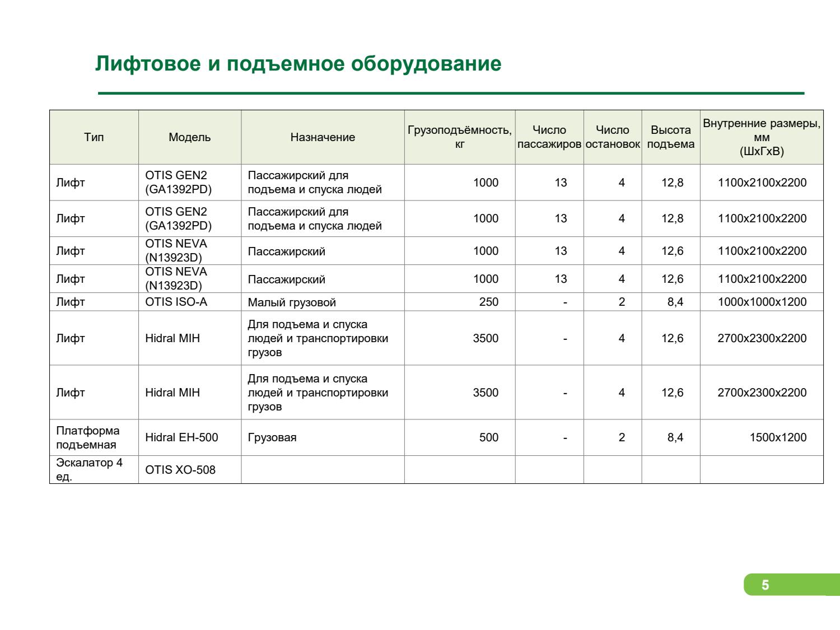The width and height of the screenshot is (840, 630).
Task: Select the '1000x1000x1200' dimensions cell
Action: point(762,302)
